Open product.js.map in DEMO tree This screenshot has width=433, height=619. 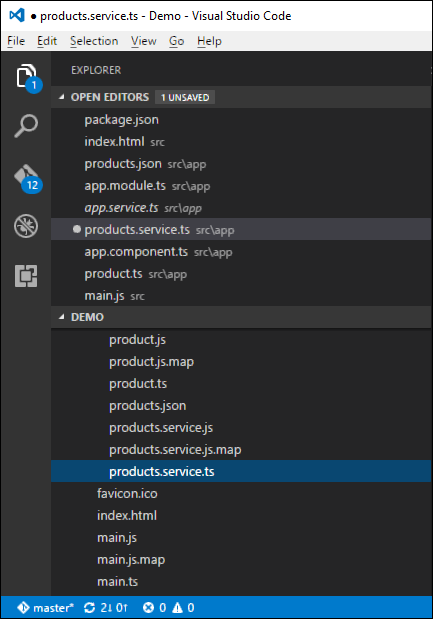[x=241, y=362]
